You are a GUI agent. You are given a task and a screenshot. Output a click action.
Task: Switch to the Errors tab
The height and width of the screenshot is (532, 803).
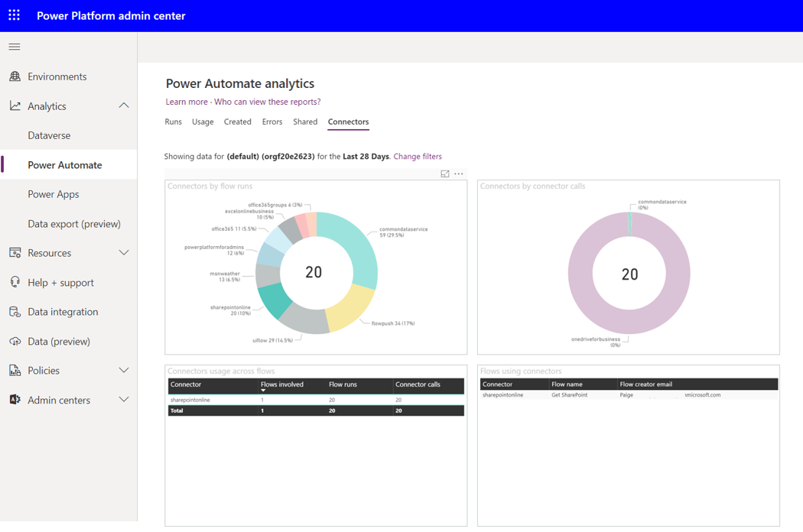(271, 122)
